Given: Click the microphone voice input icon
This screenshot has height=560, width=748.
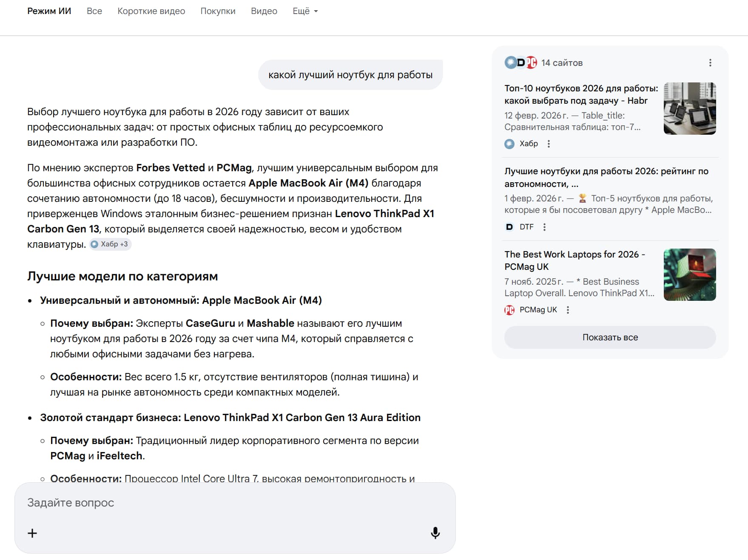Looking at the screenshot, I should tap(435, 533).
